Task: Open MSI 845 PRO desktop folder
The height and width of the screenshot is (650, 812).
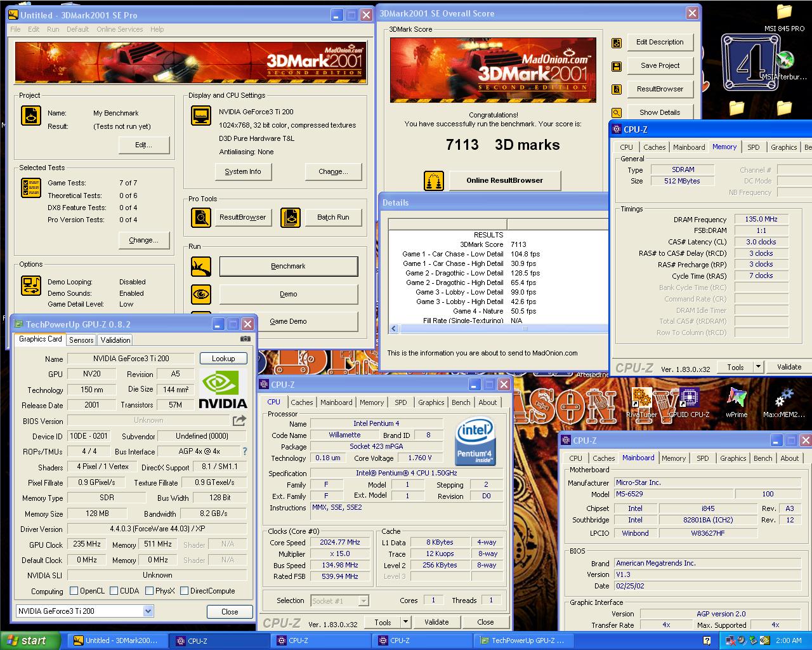Action: [x=785, y=18]
